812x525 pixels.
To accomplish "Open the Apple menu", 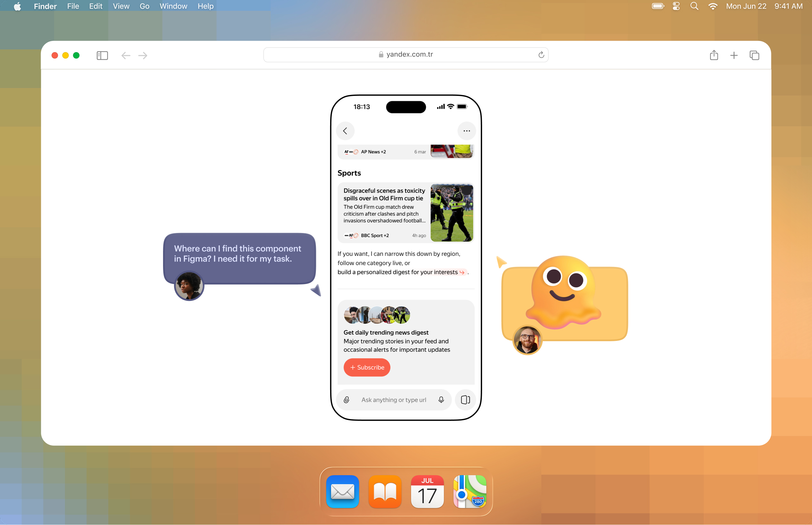I will click(x=17, y=6).
